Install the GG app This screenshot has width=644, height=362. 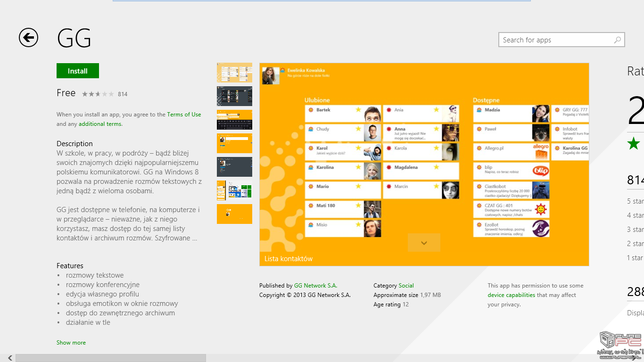point(78,71)
